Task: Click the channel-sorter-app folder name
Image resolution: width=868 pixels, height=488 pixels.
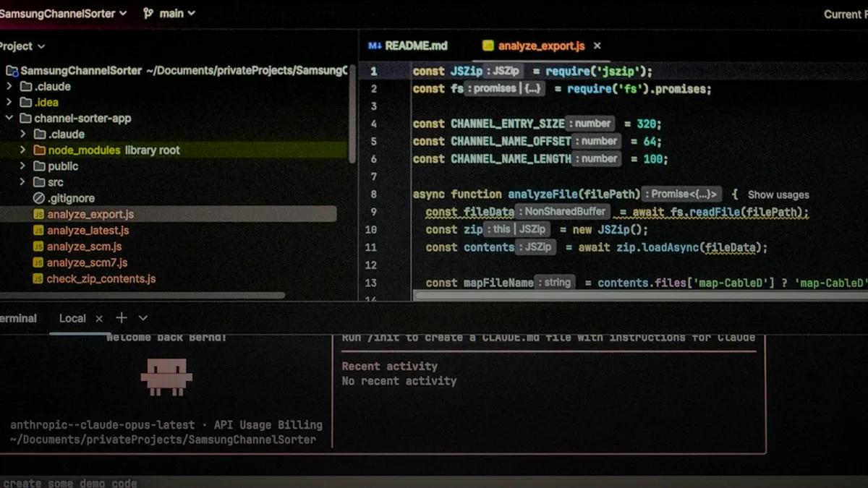Action: pyautogui.click(x=82, y=119)
